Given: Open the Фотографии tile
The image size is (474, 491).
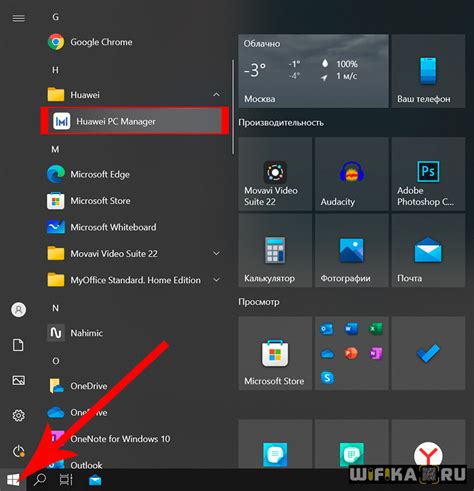Looking at the screenshot, I should (352, 250).
